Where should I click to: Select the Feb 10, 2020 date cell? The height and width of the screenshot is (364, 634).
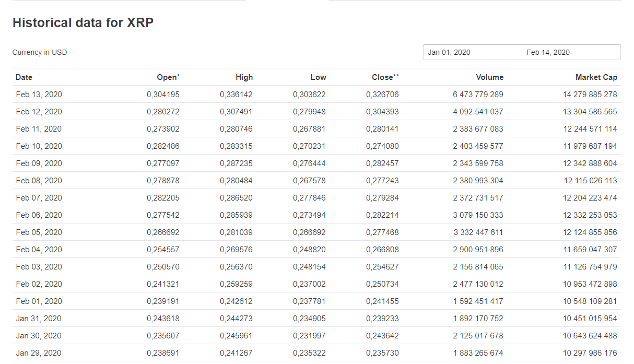pos(39,146)
